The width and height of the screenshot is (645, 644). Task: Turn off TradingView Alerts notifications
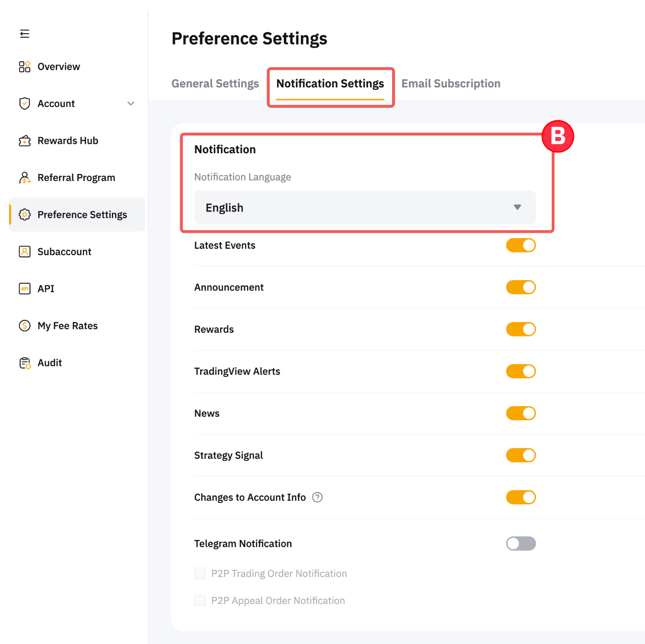[x=521, y=372]
